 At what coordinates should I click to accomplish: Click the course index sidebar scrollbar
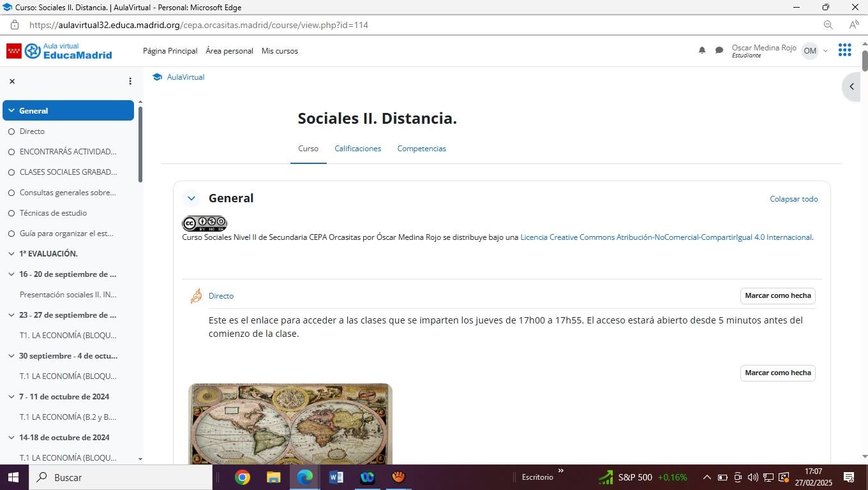click(140, 144)
